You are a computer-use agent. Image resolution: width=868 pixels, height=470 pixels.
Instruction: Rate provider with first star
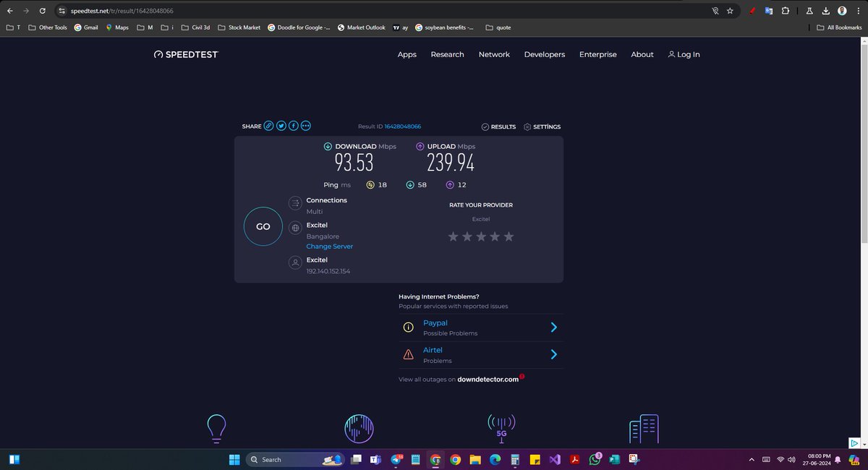click(454, 236)
